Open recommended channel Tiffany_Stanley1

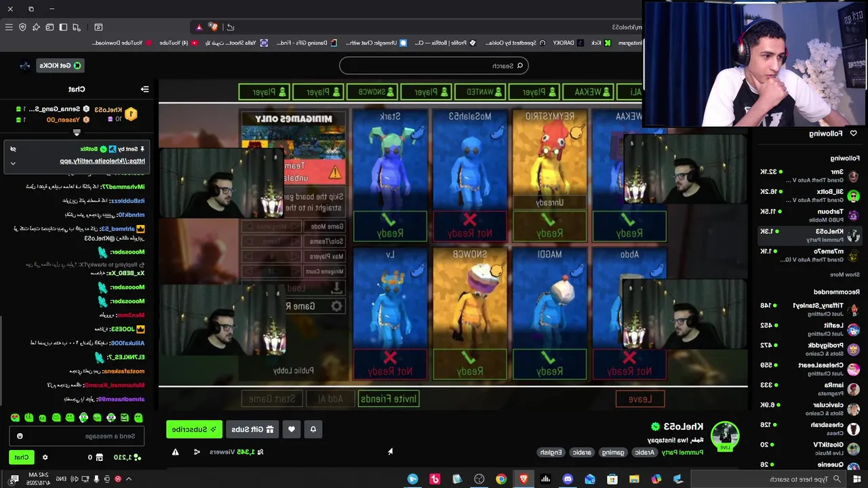[810, 309]
